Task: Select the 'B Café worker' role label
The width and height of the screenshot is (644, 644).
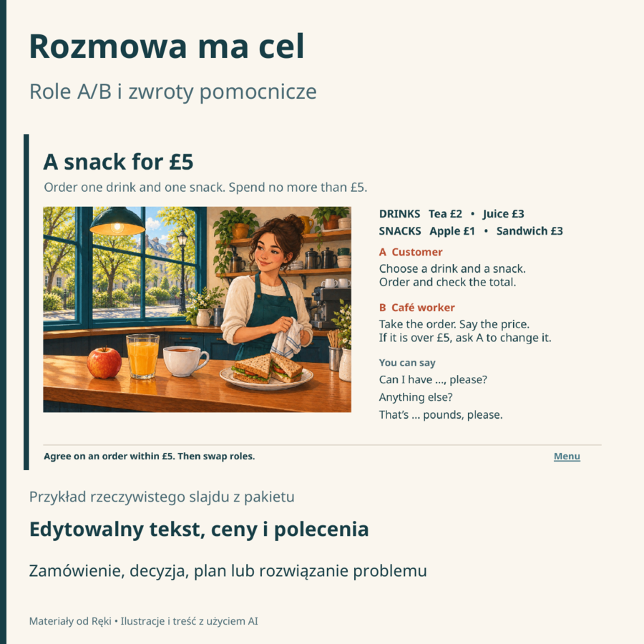Action: pyautogui.click(x=417, y=308)
